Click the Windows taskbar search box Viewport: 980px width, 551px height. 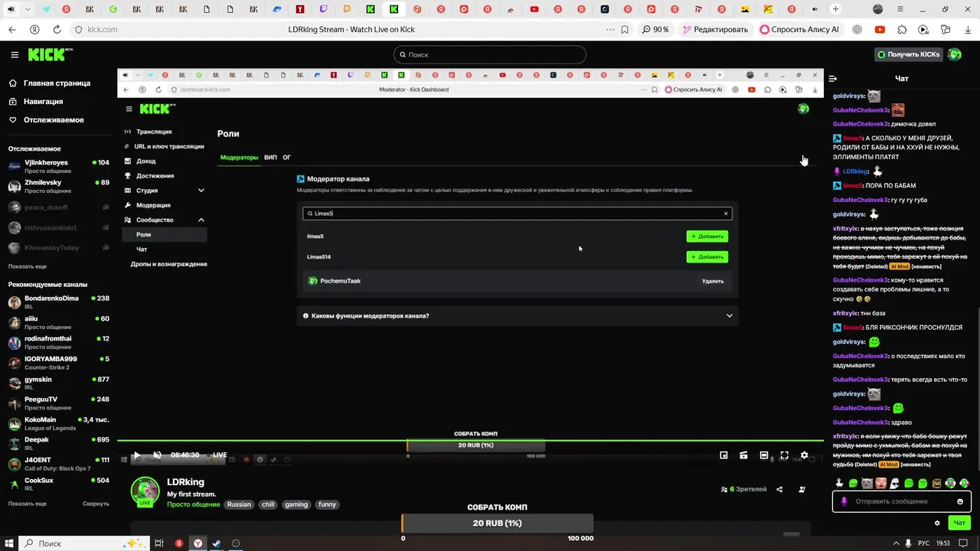click(x=83, y=543)
